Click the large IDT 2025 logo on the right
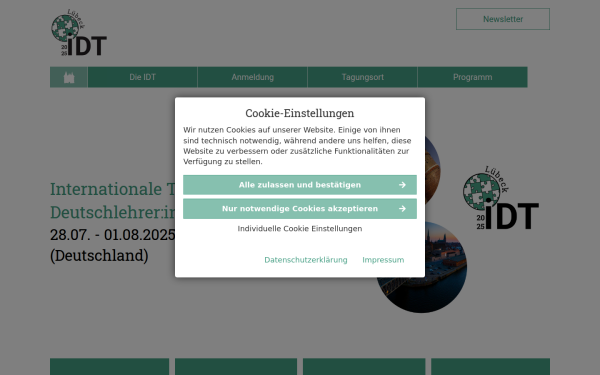The width and height of the screenshot is (600, 375). (x=501, y=198)
